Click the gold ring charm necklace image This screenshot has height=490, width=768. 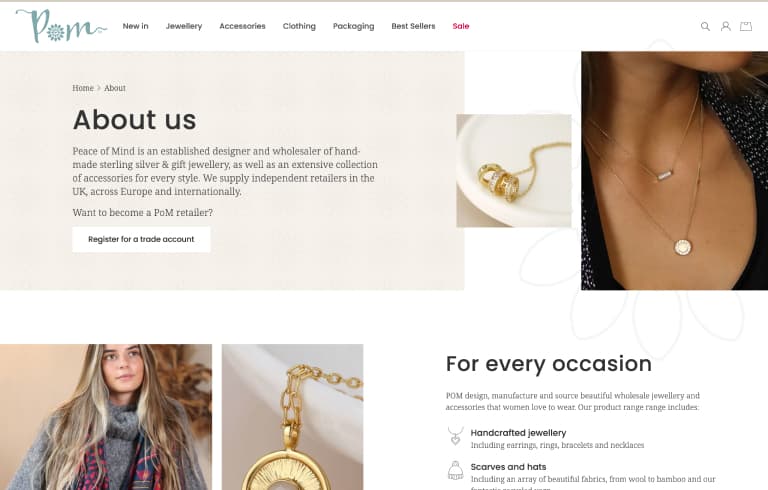coord(514,171)
